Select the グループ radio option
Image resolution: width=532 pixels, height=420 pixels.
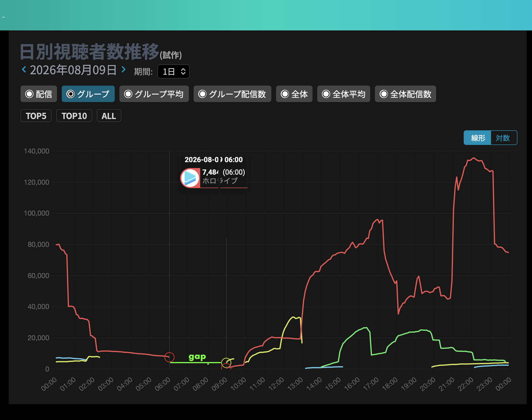(x=88, y=94)
